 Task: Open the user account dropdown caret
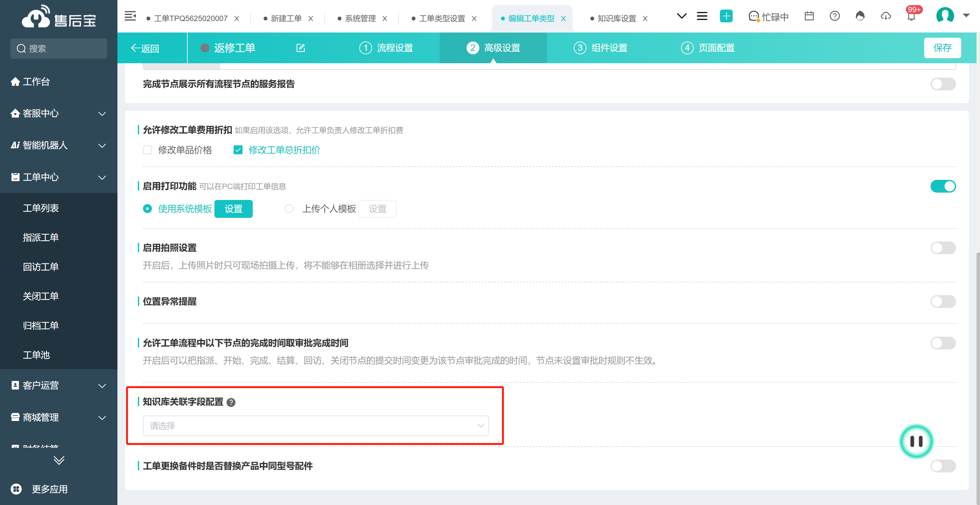966,16
